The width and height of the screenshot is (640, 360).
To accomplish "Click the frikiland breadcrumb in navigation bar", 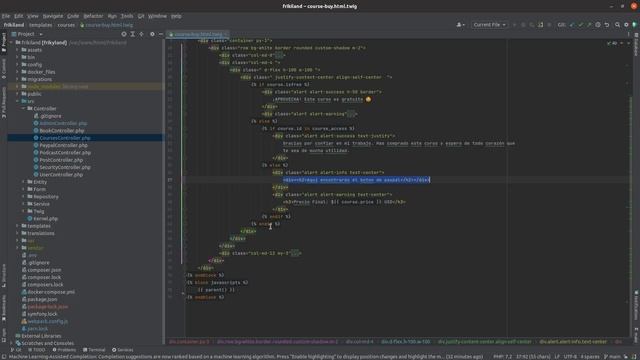I will coord(13,25).
